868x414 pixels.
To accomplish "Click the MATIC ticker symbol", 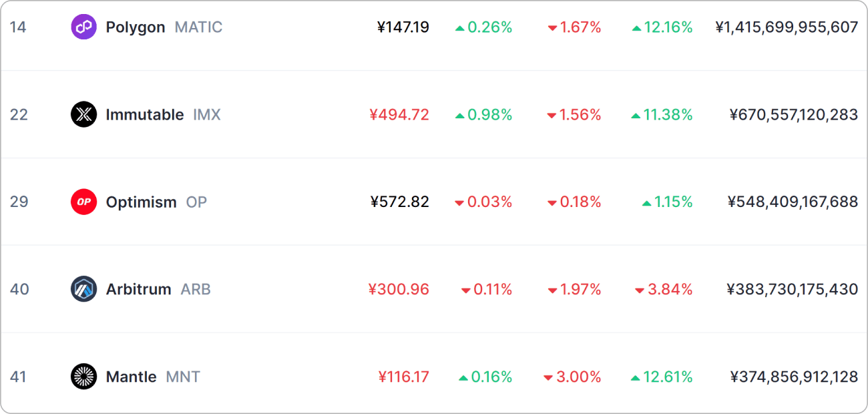I will [199, 27].
